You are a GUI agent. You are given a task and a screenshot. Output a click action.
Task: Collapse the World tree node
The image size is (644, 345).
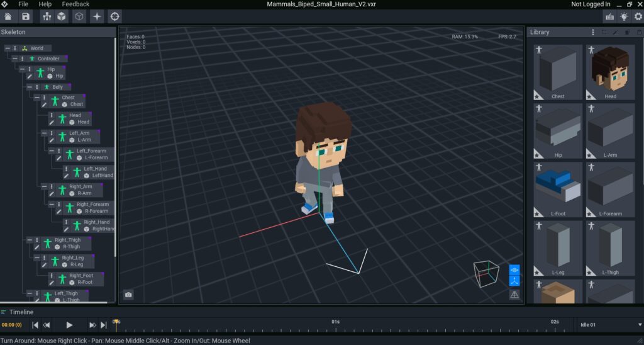pyautogui.click(x=8, y=48)
